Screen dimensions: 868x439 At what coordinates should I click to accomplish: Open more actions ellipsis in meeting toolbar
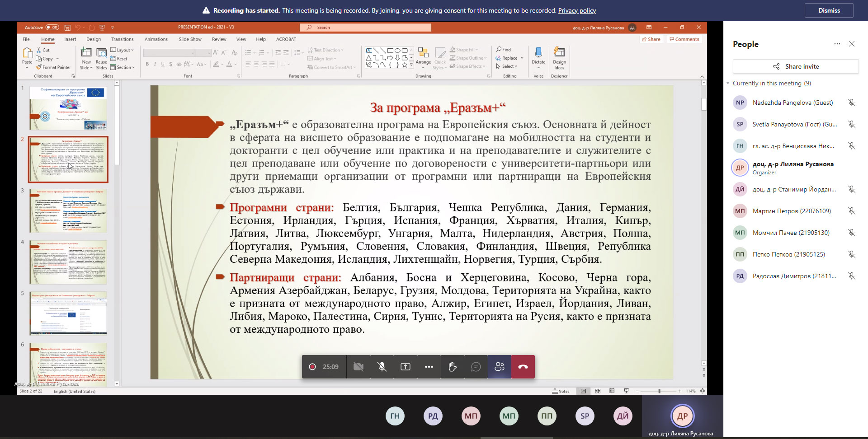[429, 367]
